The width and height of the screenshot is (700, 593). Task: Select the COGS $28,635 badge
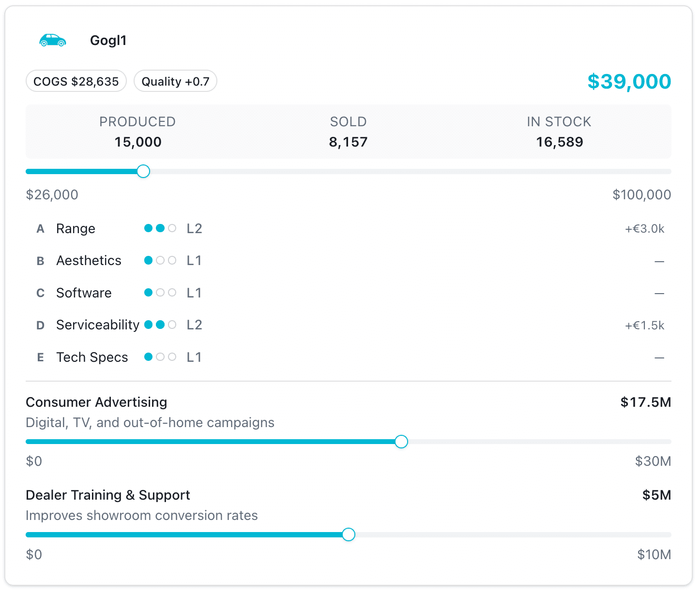click(76, 81)
